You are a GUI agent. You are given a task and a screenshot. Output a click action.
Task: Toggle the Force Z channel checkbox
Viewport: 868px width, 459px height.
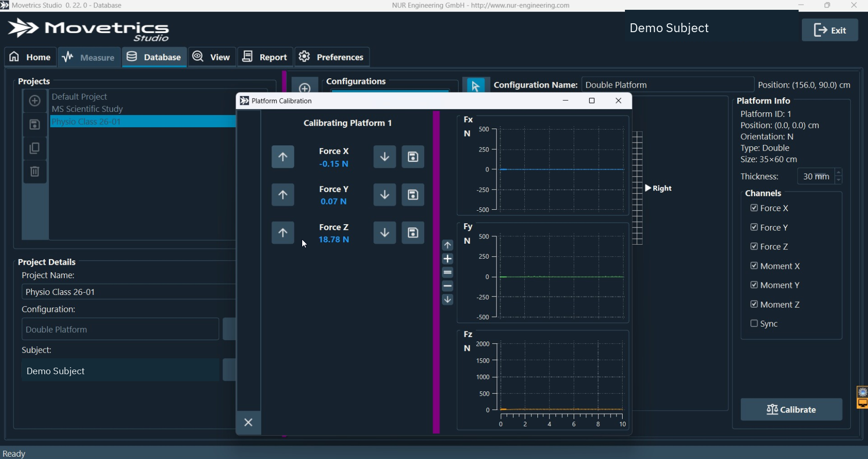pyautogui.click(x=754, y=247)
